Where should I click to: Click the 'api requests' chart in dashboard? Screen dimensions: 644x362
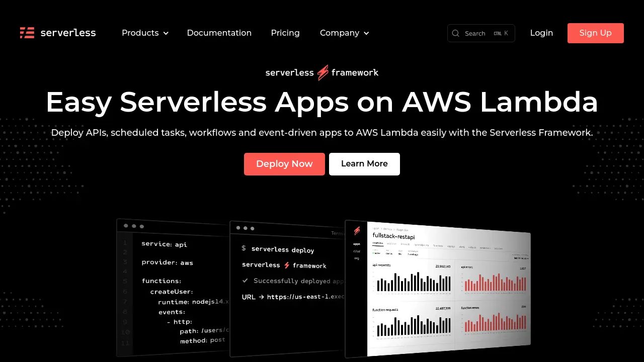(411, 278)
